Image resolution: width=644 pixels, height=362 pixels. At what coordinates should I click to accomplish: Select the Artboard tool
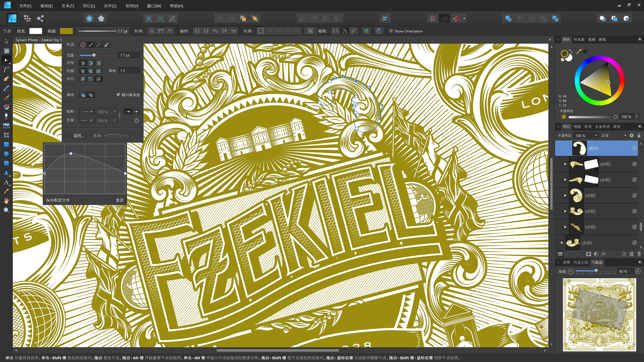[7, 51]
